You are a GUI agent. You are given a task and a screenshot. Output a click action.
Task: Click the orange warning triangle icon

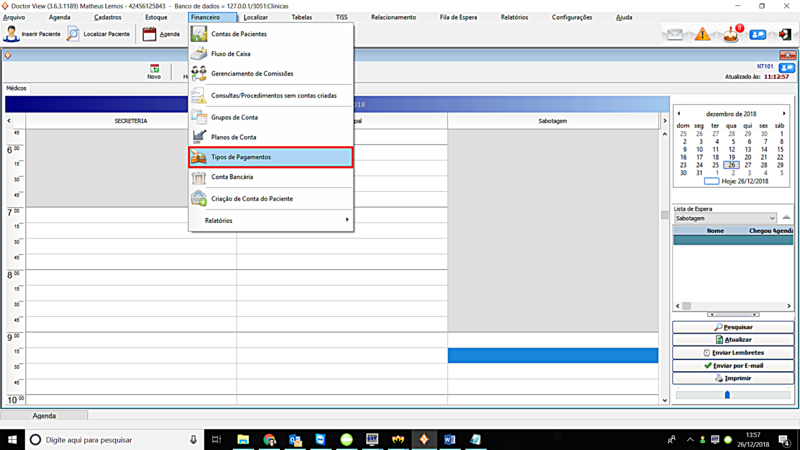(702, 35)
